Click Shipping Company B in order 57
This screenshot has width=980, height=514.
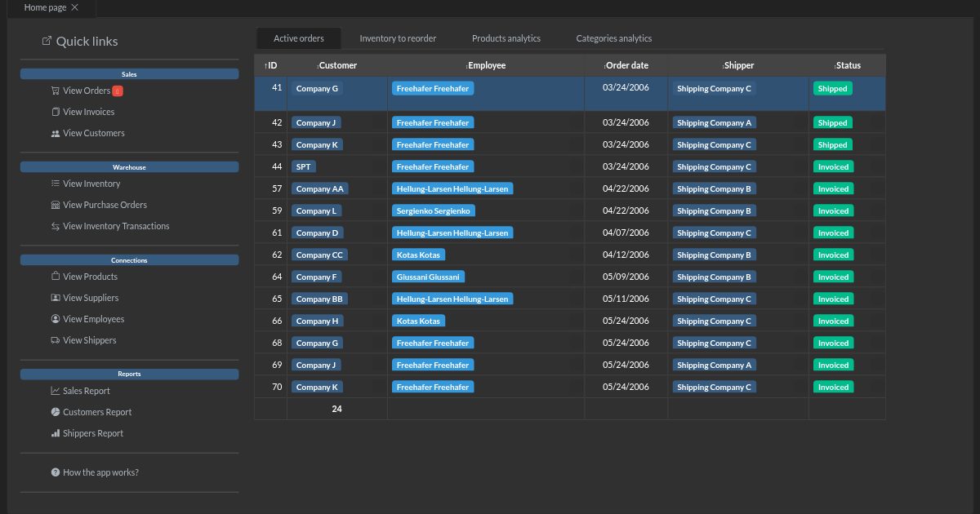[x=714, y=189]
